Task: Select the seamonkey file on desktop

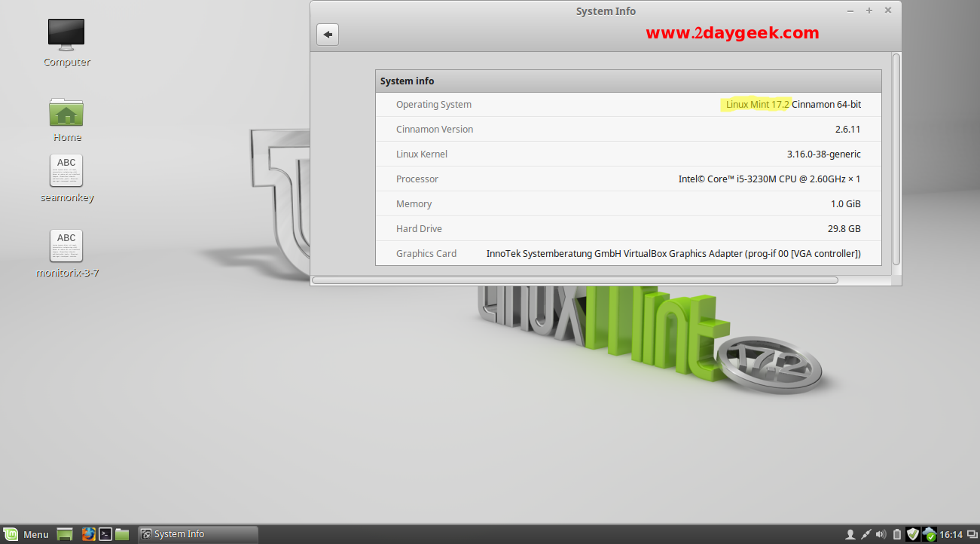Action: [x=66, y=171]
